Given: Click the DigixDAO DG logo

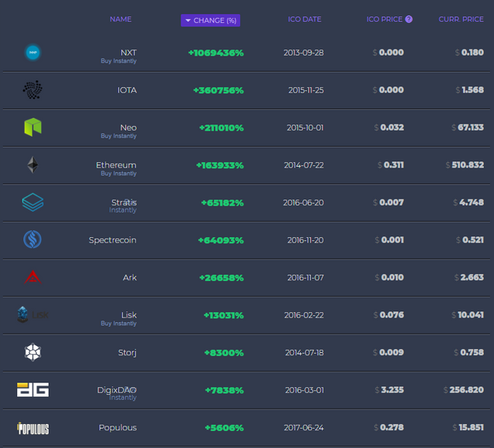Looking at the screenshot, I should (x=32, y=390).
